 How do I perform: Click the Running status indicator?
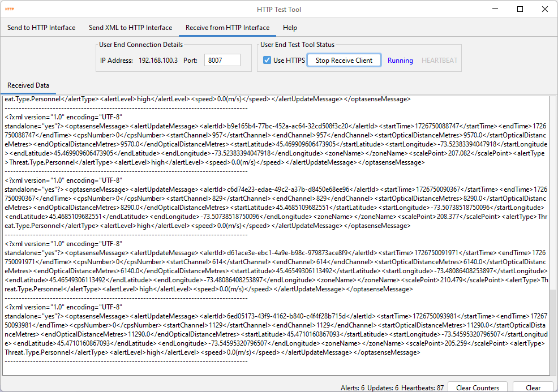coord(400,60)
